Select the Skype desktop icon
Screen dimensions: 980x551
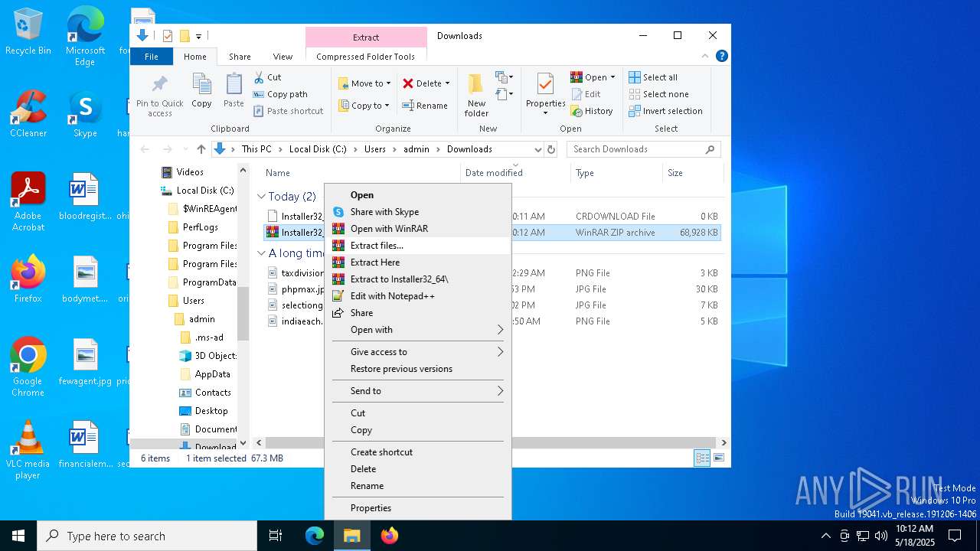pos(85,115)
